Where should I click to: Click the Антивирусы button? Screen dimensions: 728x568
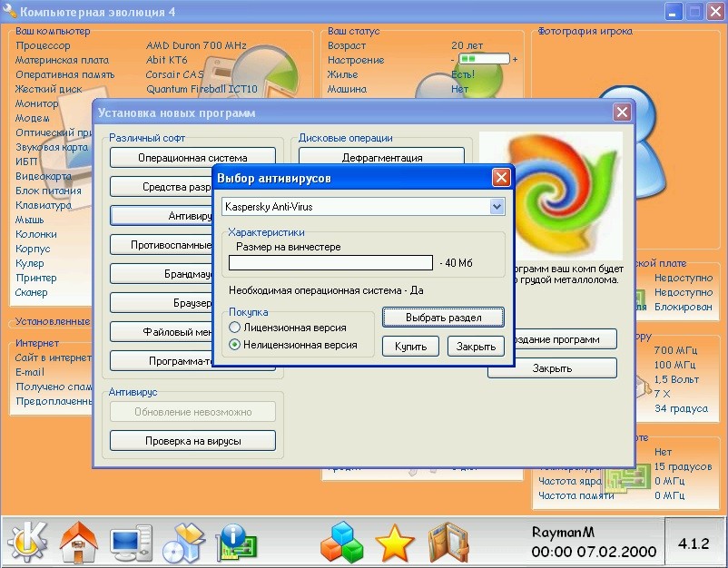point(161,216)
